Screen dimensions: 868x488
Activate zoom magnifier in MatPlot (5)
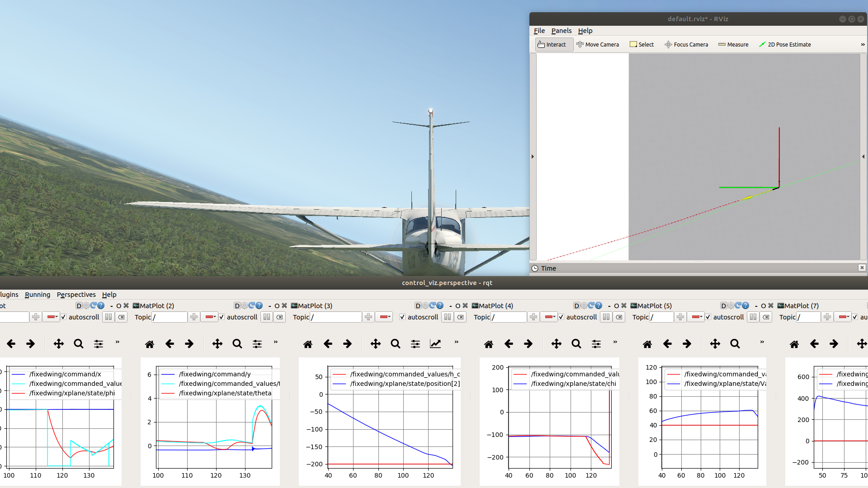pos(735,344)
